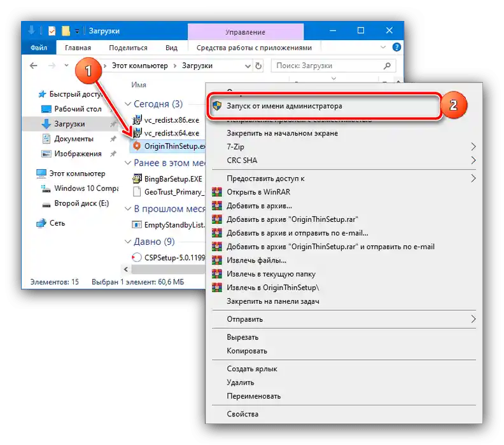Viewport: 504px width, 445px height.
Task: Open the CRC SHA submenu
Action: click(x=344, y=160)
